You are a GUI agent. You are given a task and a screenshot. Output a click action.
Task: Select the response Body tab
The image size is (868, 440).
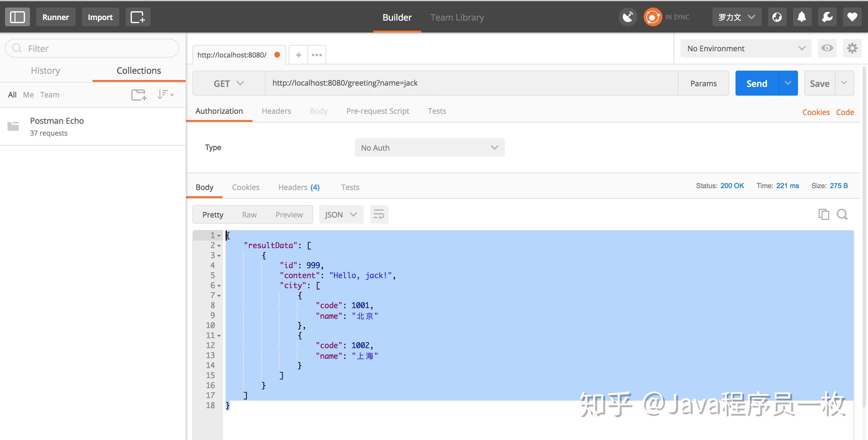(x=204, y=187)
